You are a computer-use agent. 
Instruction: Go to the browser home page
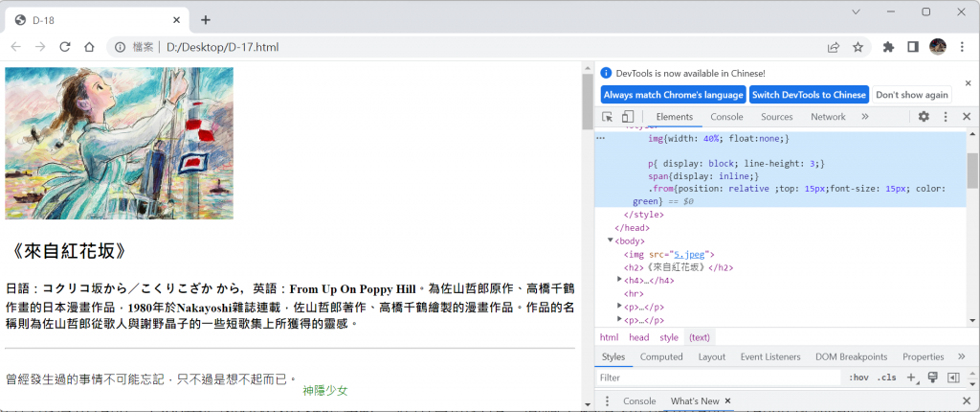89,47
